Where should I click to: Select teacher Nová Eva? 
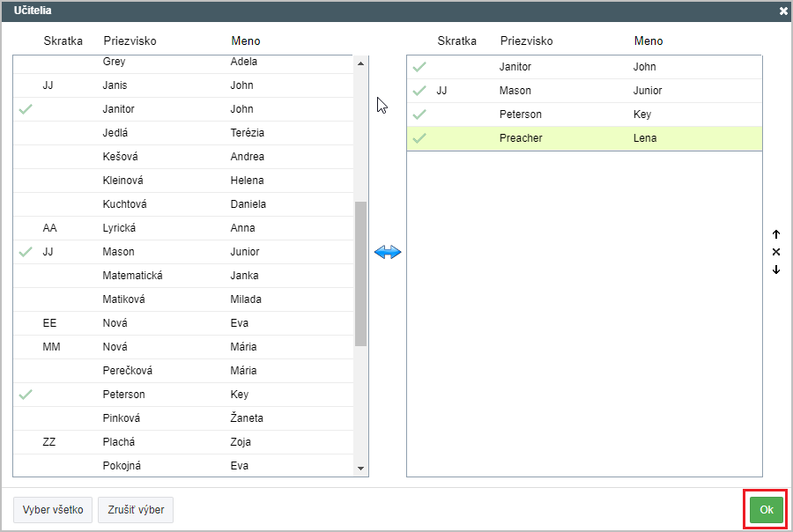183,323
